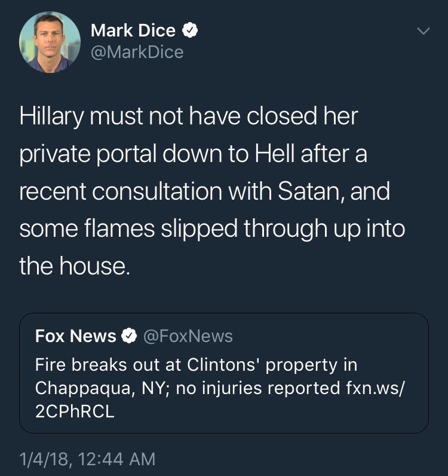Expand the tweet options chevron menu
The image size is (448, 476).
click(423, 31)
